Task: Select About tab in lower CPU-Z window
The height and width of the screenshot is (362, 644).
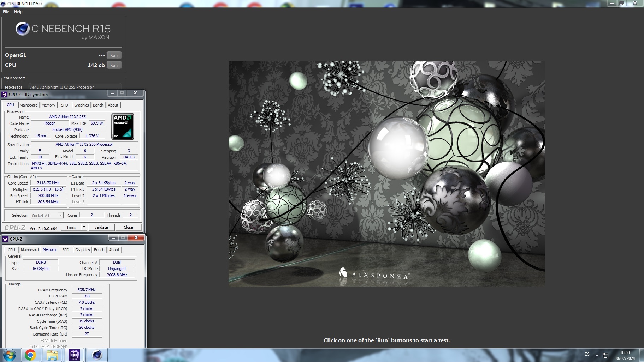Action: (x=114, y=250)
